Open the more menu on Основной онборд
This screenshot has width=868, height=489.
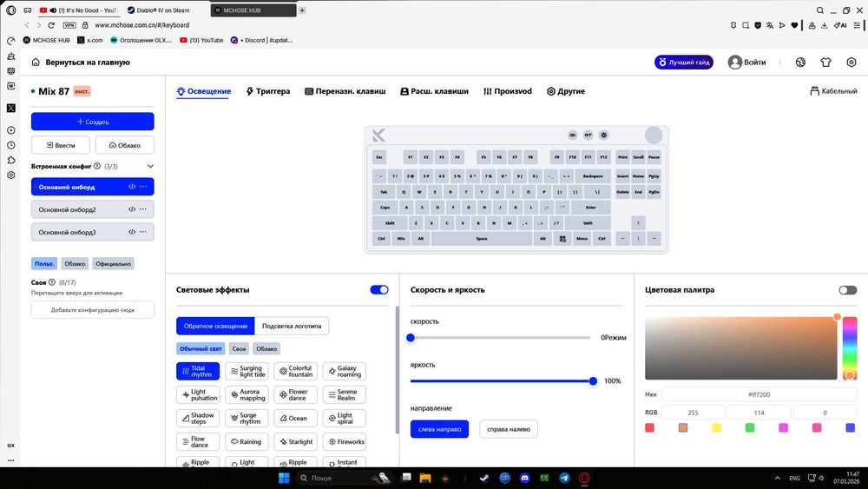[x=143, y=187]
